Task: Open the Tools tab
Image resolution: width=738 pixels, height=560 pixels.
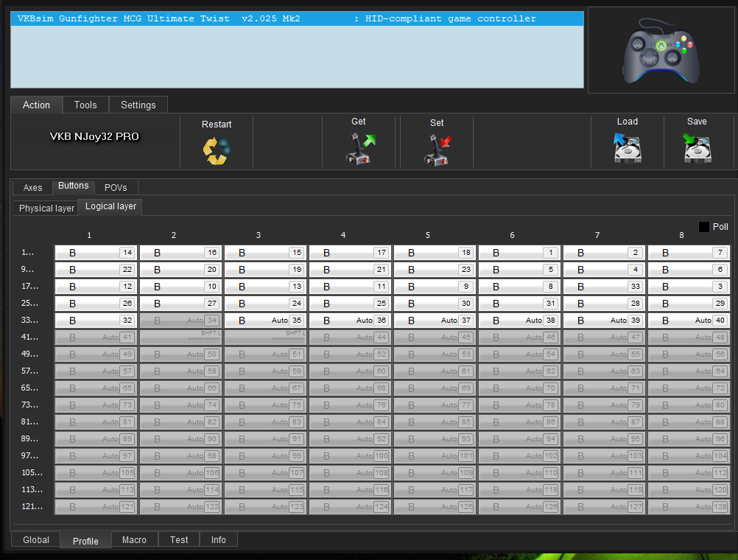Action: [x=85, y=105]
